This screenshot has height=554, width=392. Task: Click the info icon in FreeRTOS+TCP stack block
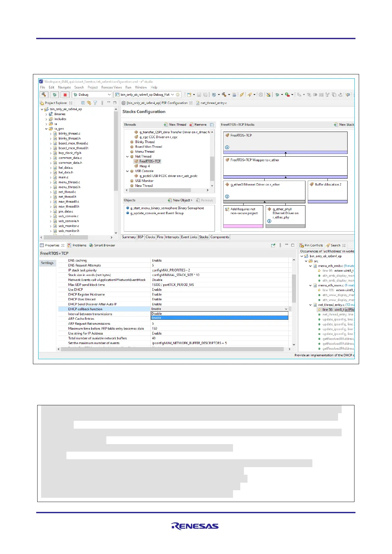coord(227,147)
